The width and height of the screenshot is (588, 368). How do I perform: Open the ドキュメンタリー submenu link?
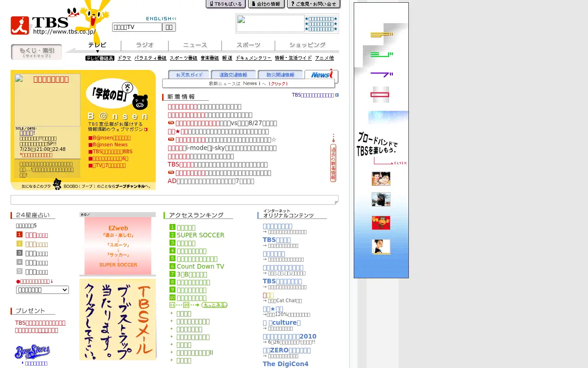click(x=254, y=58)
